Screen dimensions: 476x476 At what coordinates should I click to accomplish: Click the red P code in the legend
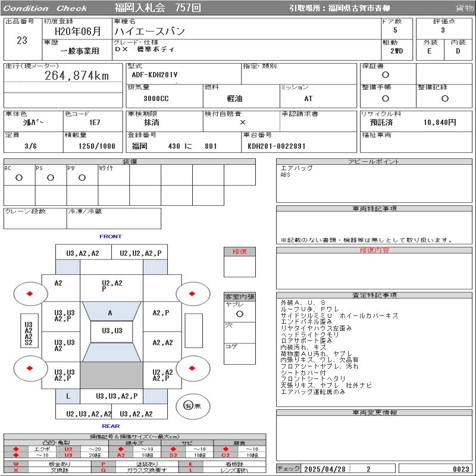pyautogui.click(x=103, y=464)
